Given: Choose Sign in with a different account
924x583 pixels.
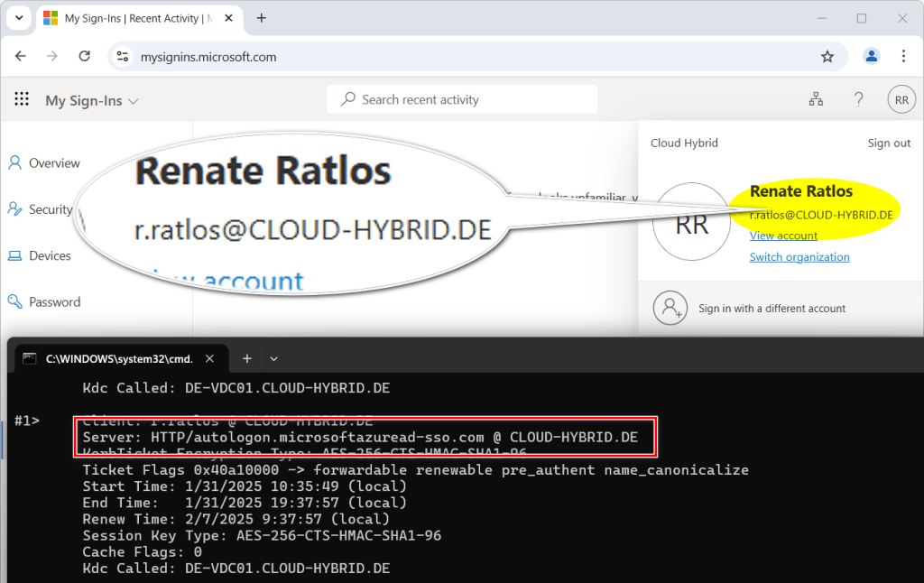Looking at the screenshot, I should (x=772, y=309).
